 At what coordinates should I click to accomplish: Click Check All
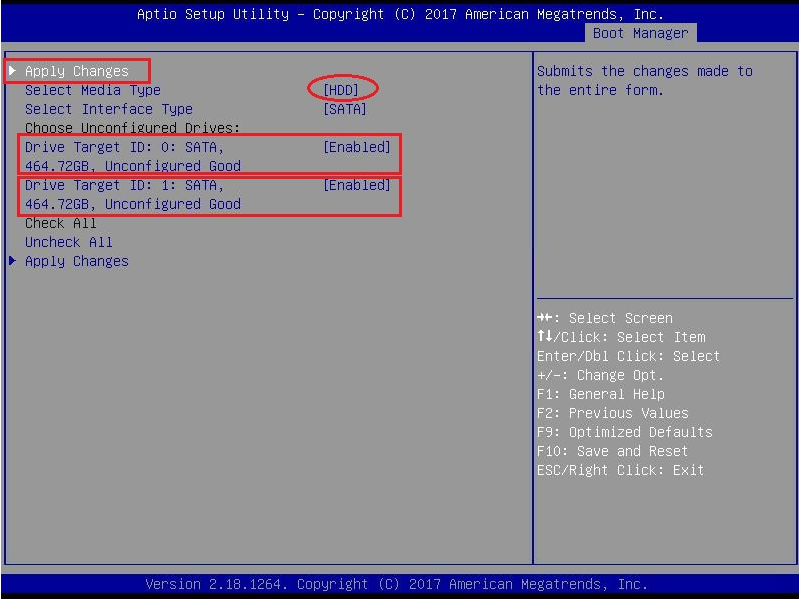(61, 223)
